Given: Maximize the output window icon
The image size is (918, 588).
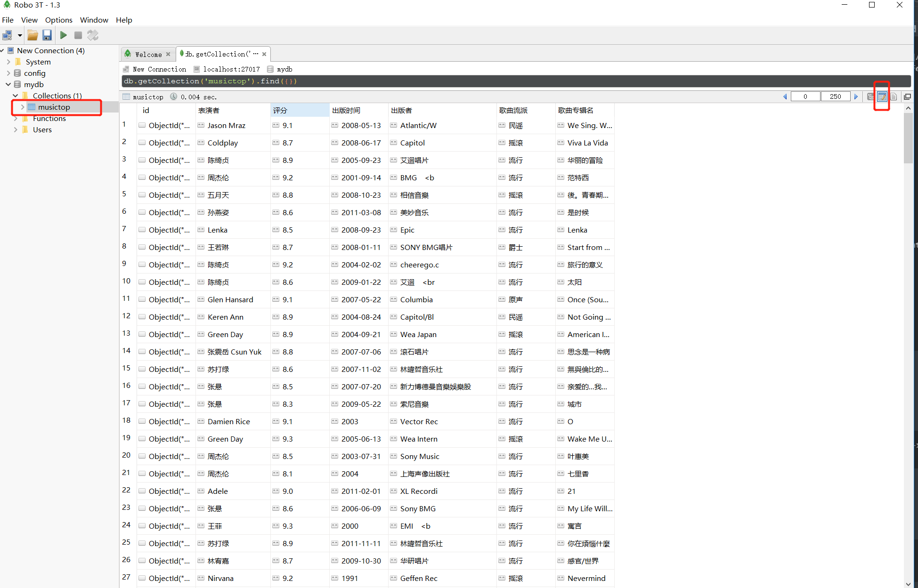Looking at the screenshot, I should (907, 97).
